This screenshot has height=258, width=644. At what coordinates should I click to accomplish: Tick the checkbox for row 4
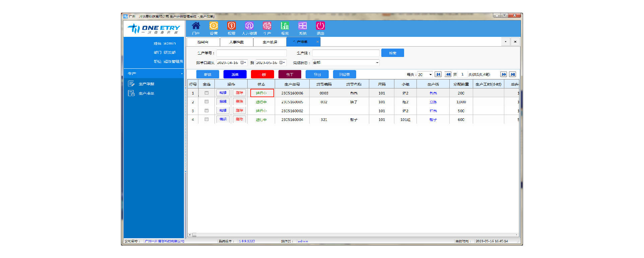207,119
